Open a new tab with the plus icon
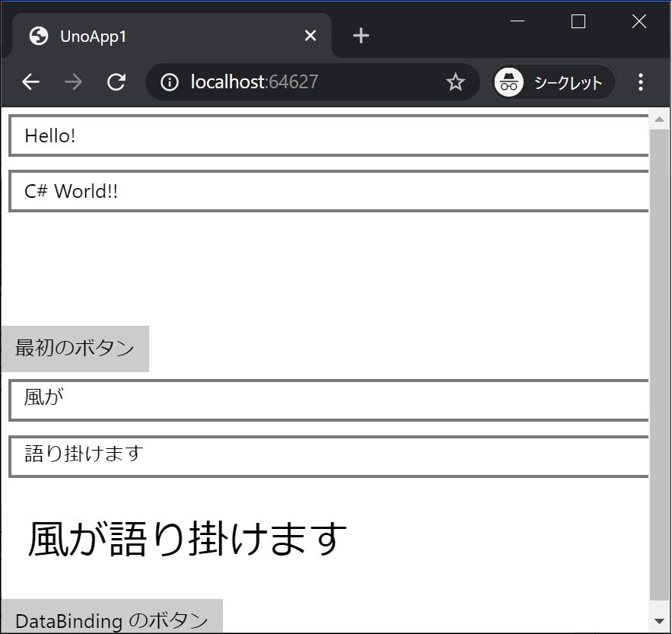The height and width of the screenshot is (634, 672). point(360,35)
